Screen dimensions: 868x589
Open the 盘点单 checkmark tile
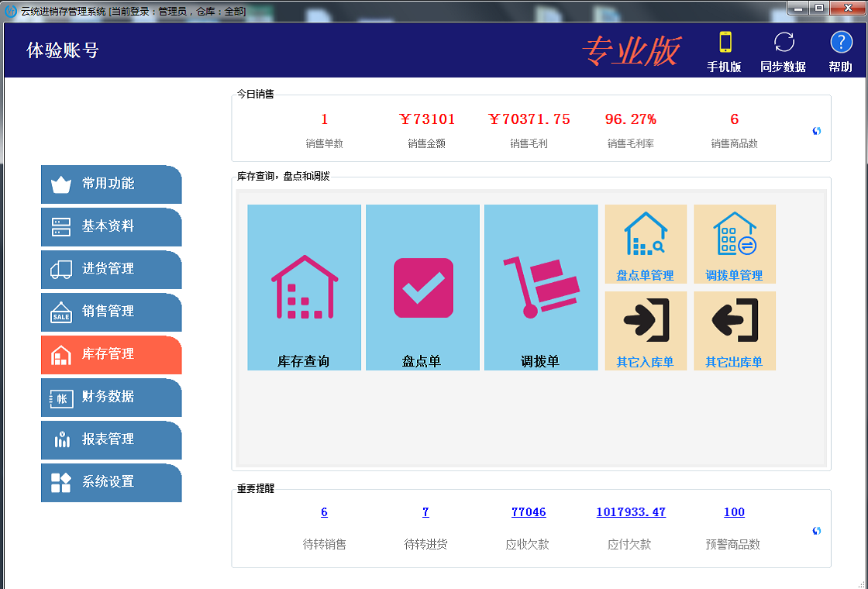tap(422, 287)
